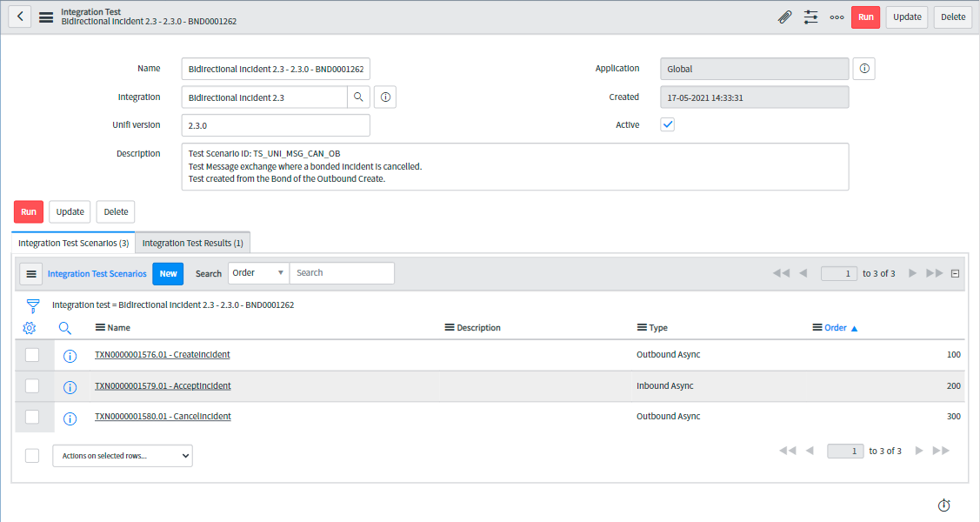
Task: Uncheck the Active checkbox
Action: (x=668, y=125)
